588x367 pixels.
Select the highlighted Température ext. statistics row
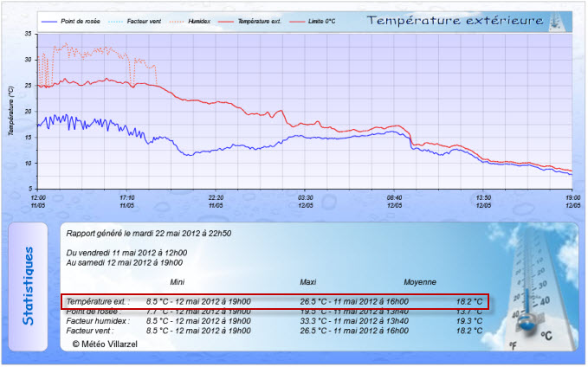(275, 301)
